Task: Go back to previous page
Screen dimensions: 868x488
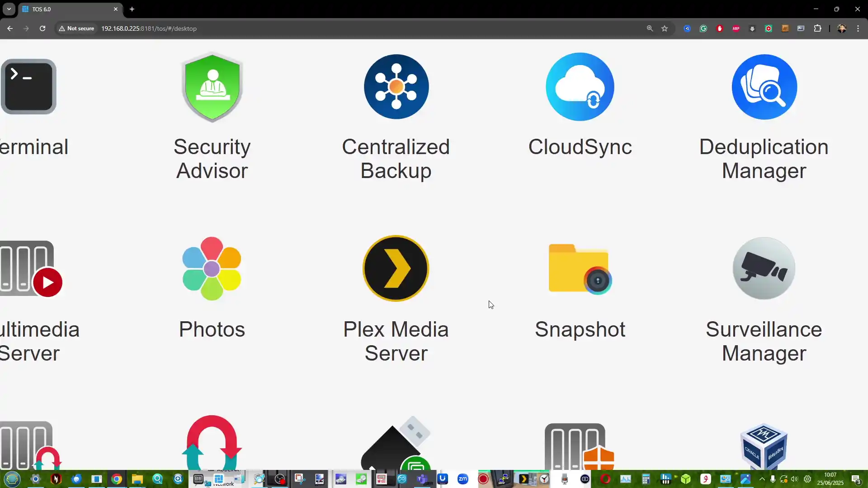Action: click(x=10, y=28)
